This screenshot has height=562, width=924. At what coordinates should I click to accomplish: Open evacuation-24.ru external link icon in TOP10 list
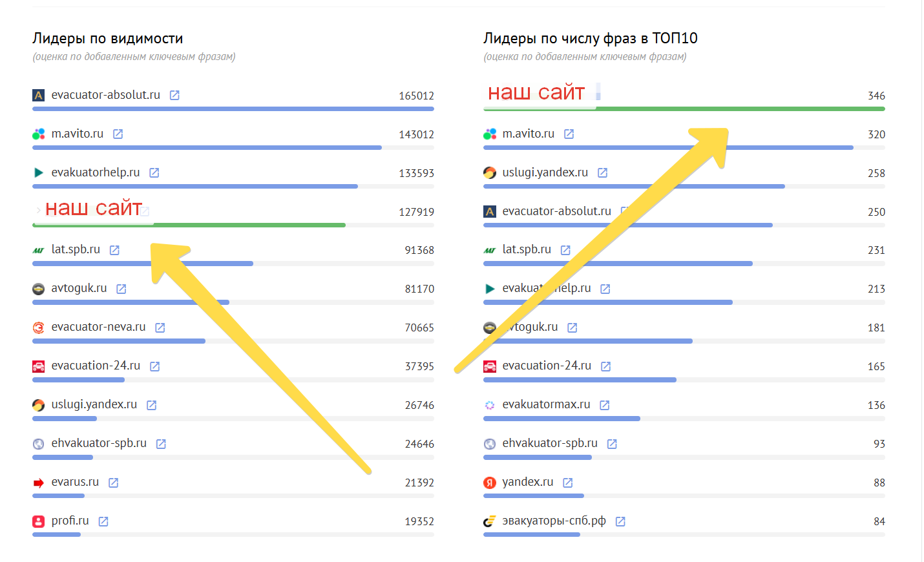pyautogui.click(x=605, y=366)
